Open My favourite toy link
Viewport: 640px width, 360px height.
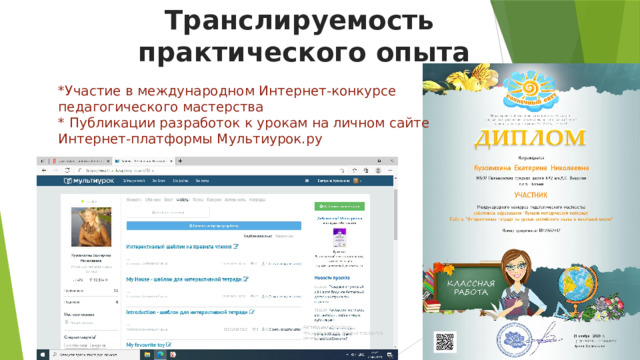point(145,345)
